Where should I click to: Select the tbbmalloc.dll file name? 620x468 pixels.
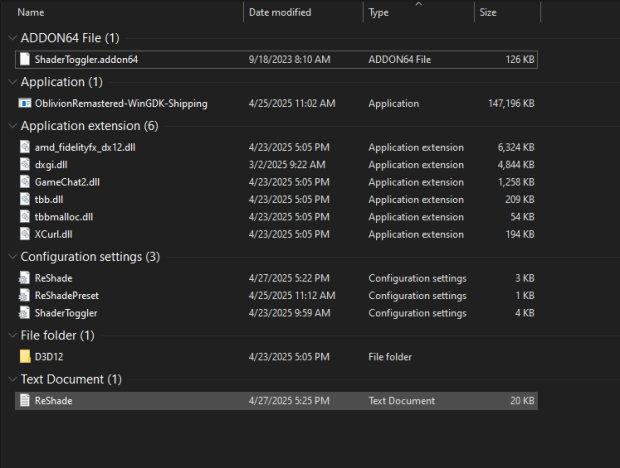[64, 217]
